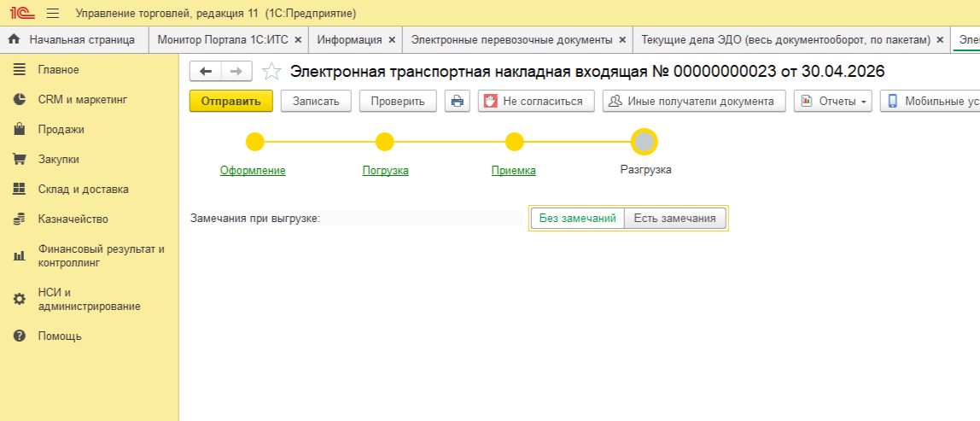Switch to Электронные перевозочные документы tab

511,40
